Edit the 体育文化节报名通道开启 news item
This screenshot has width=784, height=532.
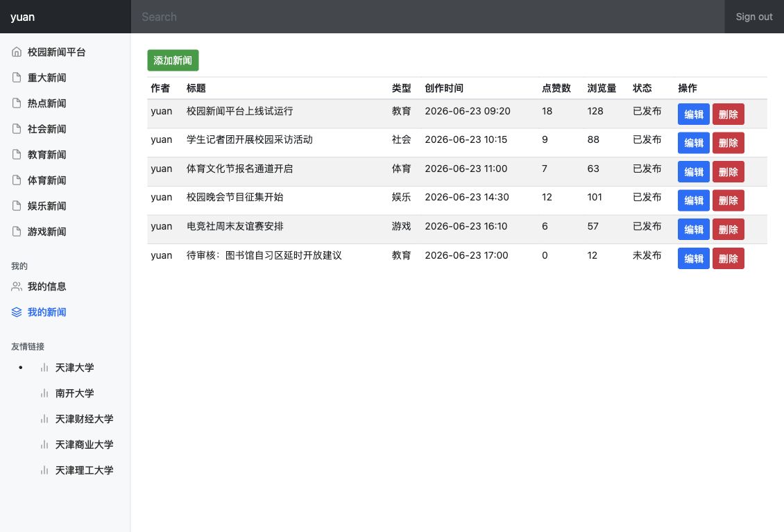(x=694, y=171)
